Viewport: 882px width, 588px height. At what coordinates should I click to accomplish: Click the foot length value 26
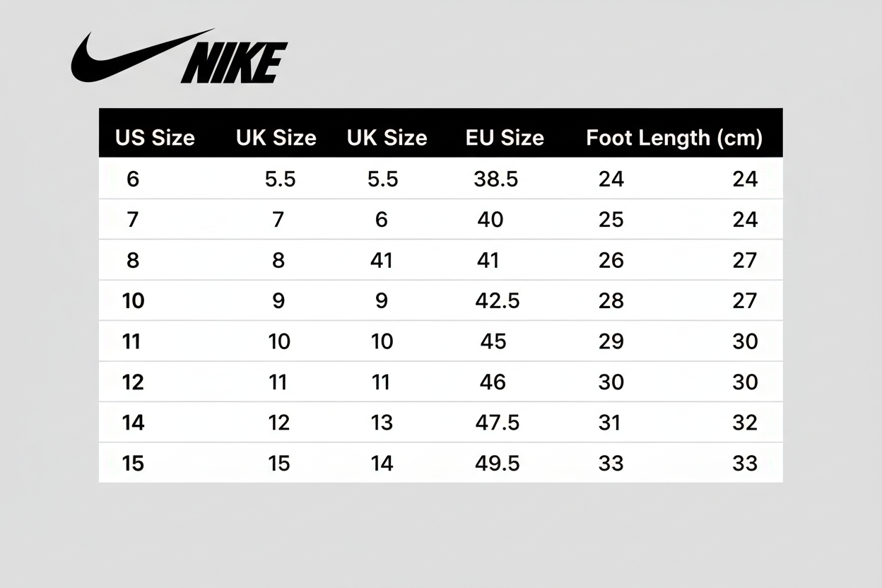(611, 261)
